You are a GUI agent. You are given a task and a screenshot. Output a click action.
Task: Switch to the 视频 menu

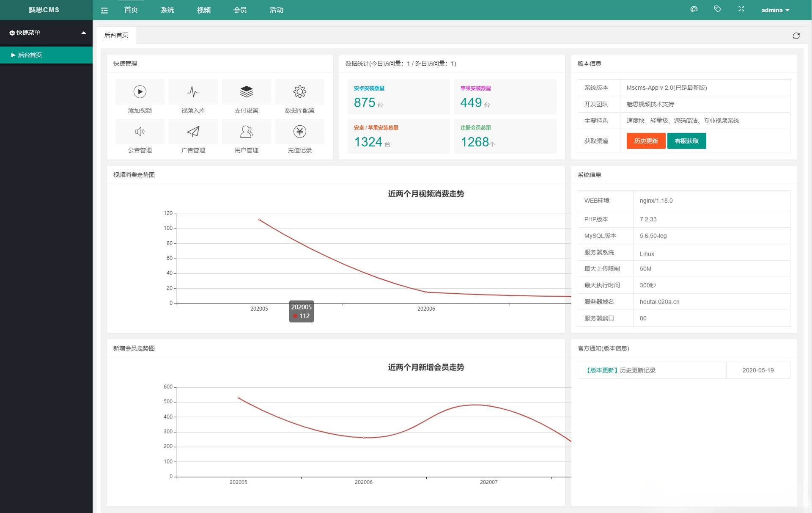click(203, 10)
